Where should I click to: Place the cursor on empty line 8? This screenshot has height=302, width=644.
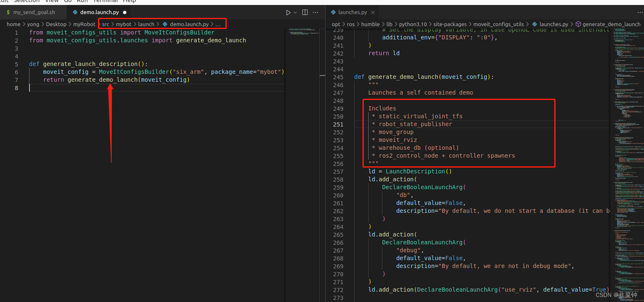coord(157,88)
